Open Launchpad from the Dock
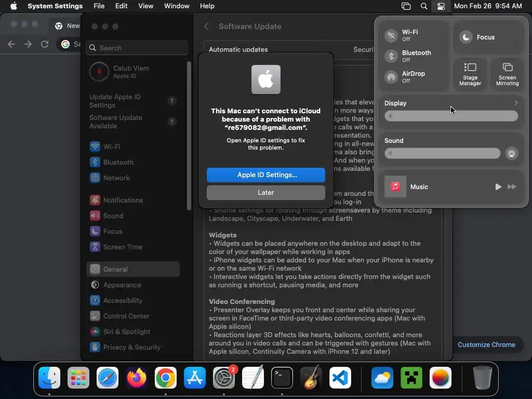 78,378
